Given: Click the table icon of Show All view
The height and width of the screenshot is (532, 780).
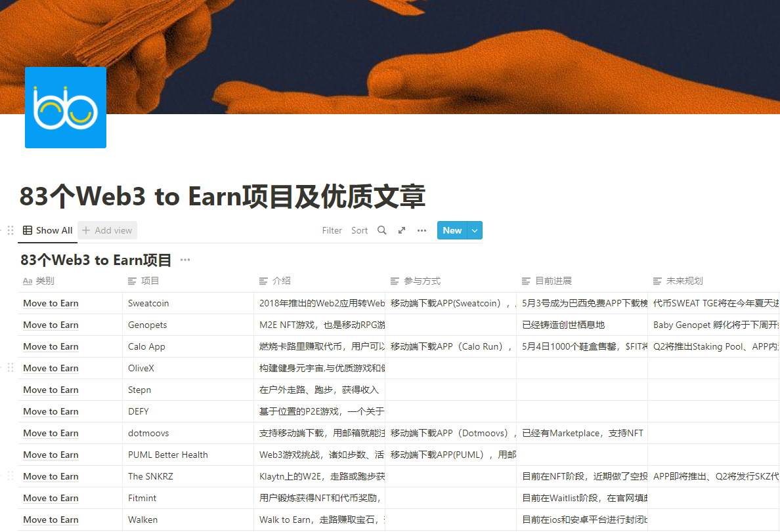Looking at the screenshot, I should (28, 230).
